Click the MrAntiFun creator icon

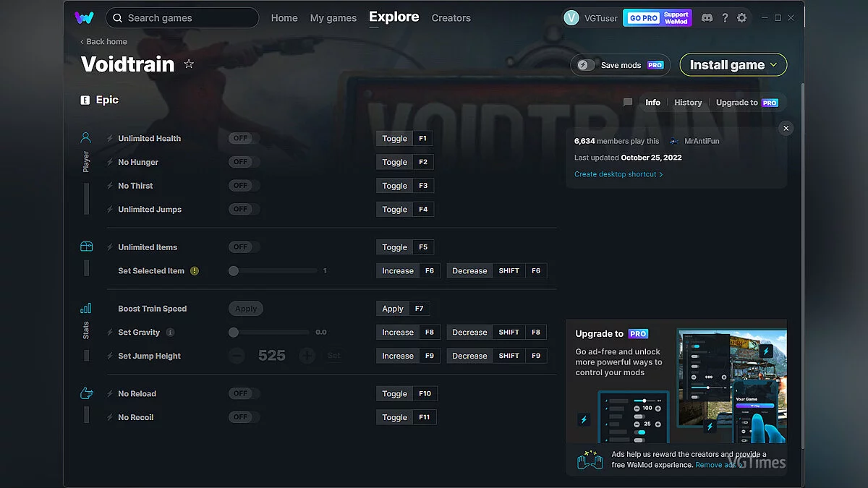pyautogui.click(x=675, y=142)
